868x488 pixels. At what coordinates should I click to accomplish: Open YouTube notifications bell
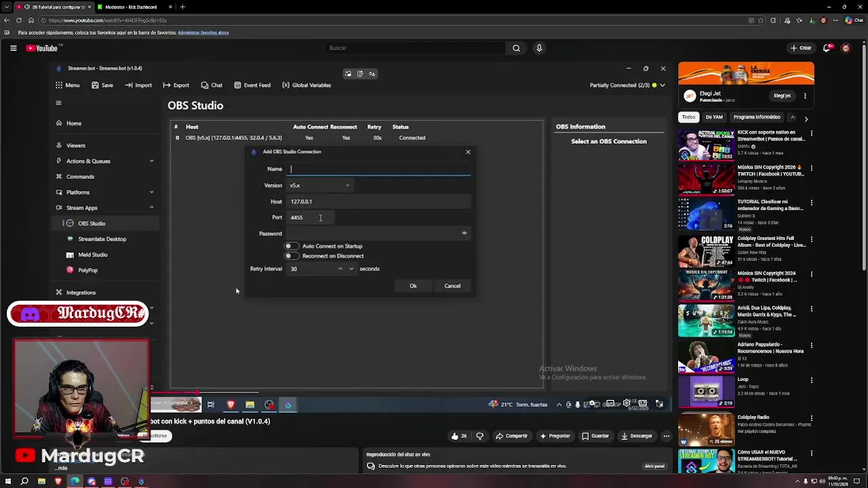click(827, 48)
